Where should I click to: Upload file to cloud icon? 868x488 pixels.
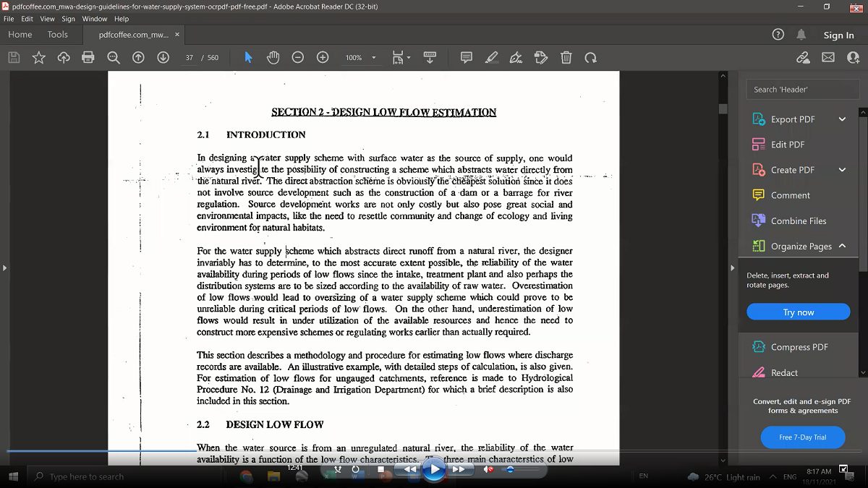point(64,58)
